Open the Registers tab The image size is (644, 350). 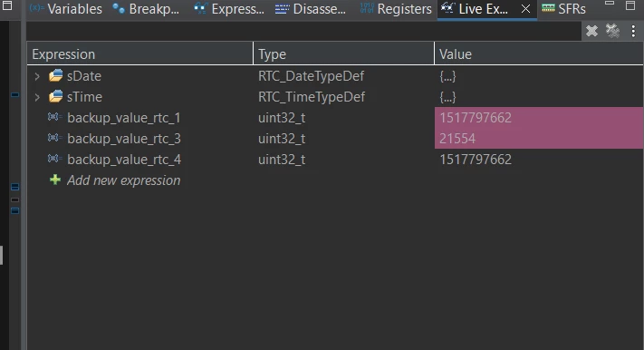click(x=396, y=9)
